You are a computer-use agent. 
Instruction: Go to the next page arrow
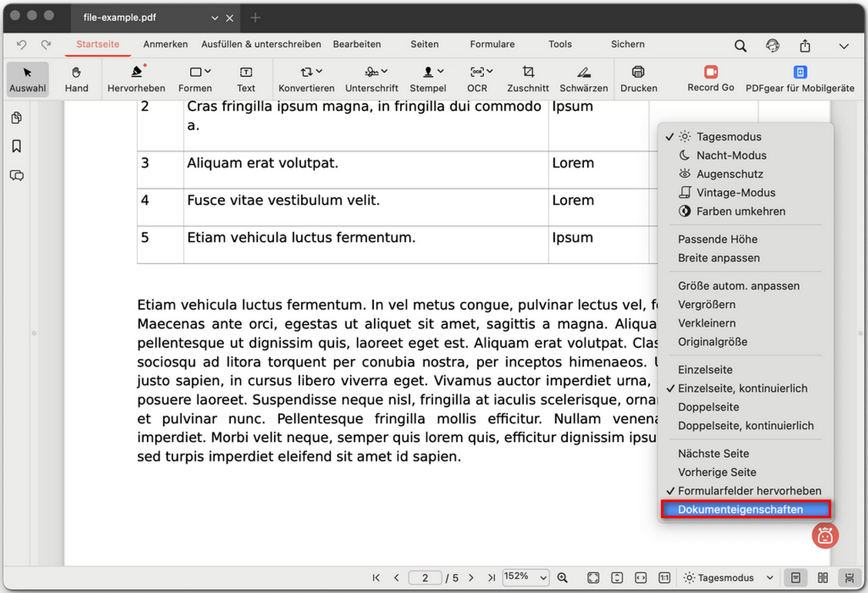coord(471,578)
